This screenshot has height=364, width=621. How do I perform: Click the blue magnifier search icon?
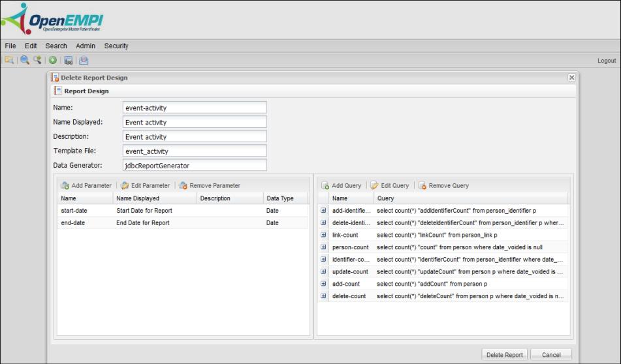tap(25, 60)
